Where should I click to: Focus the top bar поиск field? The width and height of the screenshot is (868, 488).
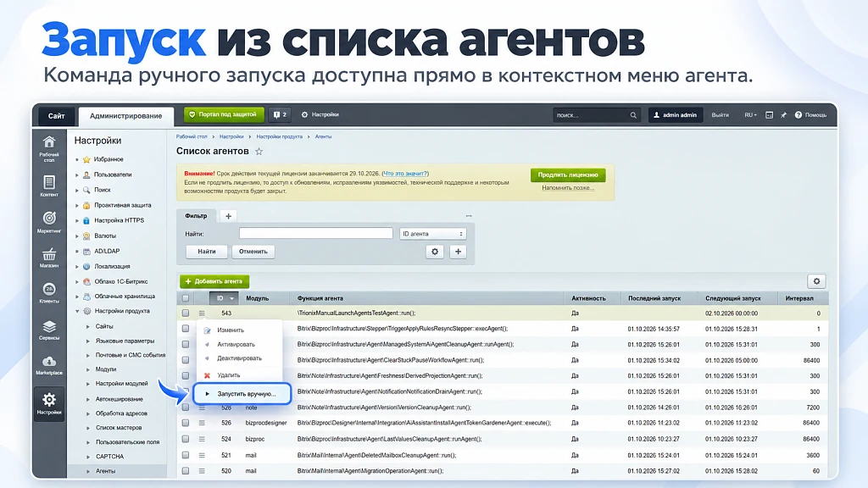pos(597,115)
